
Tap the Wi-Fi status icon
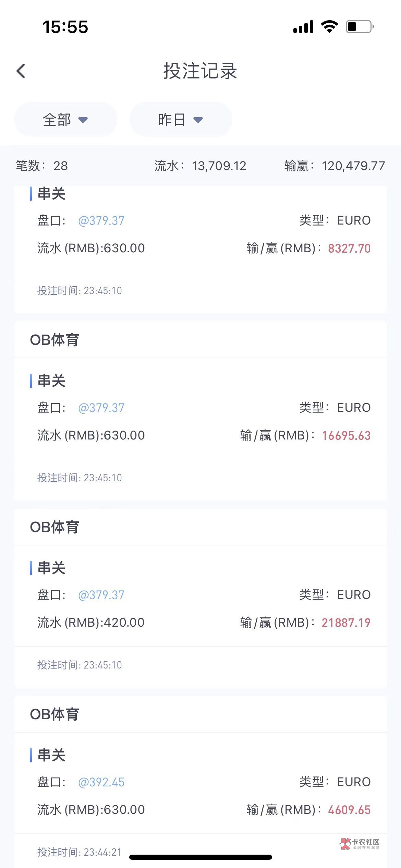click(329, 27)
